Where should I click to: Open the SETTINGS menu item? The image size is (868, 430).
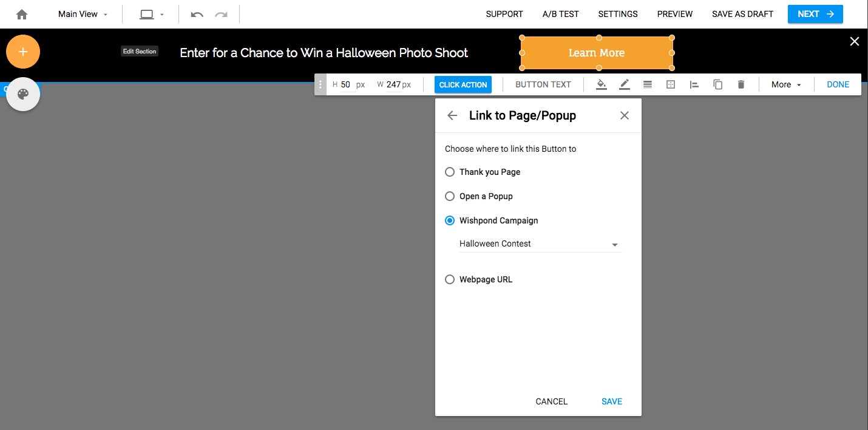(617, 13)
